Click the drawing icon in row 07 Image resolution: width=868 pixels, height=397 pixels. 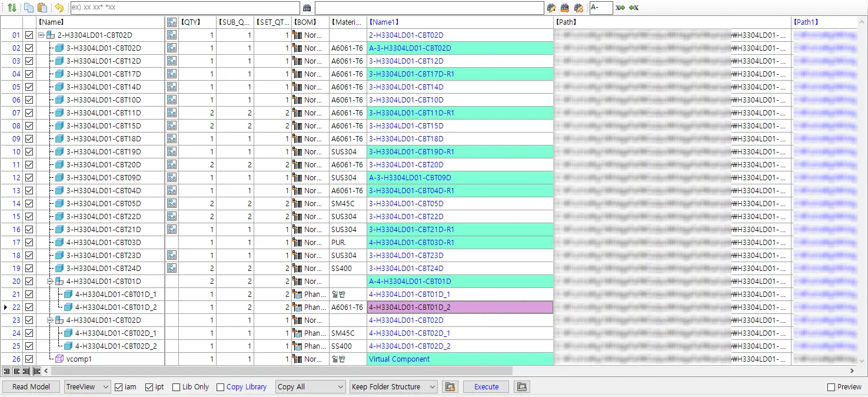[x=172, y=113]
